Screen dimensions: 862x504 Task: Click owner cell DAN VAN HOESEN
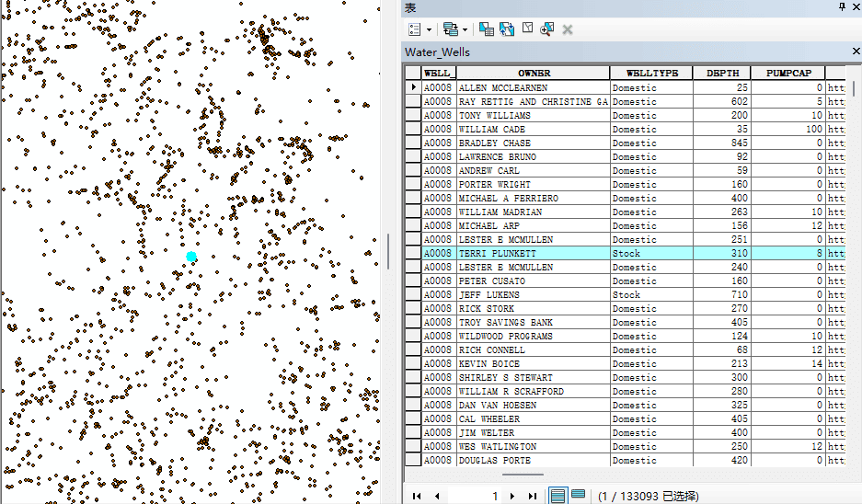tap(534, 405)
